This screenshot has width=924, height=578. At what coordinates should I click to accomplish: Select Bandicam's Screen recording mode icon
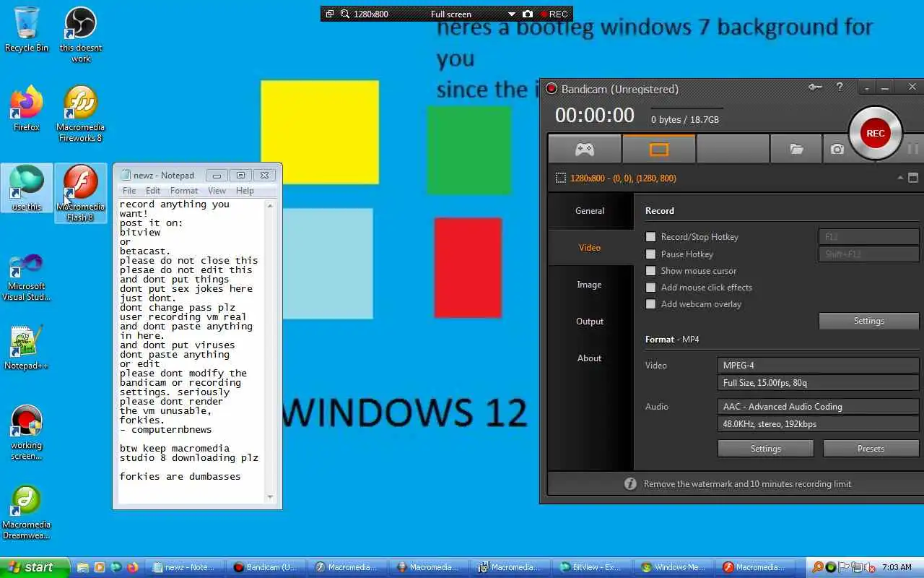659,150
